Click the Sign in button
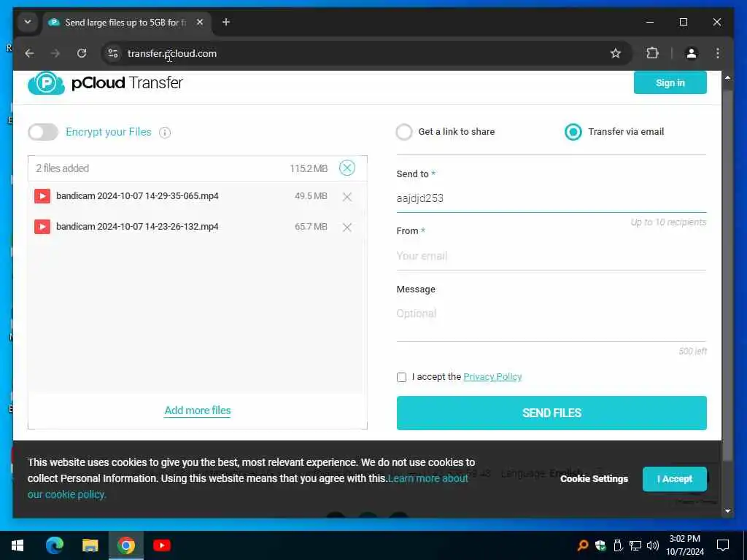 tap(670, 82)
